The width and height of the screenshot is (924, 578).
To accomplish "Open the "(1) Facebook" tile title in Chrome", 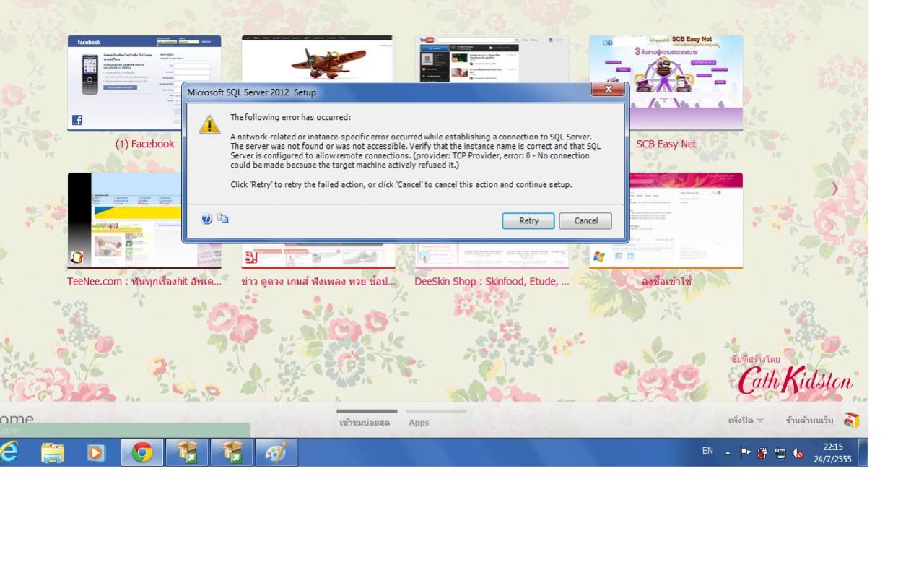I will point(144,144).
